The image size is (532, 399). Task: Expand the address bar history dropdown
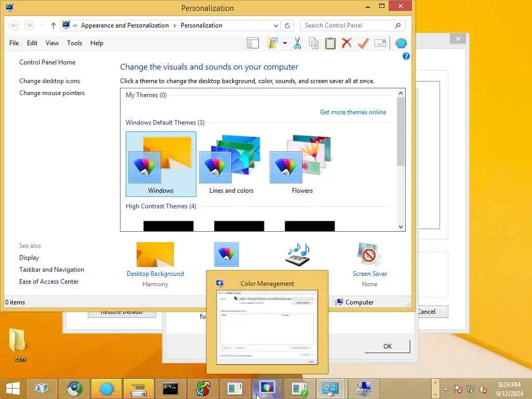[x=276, y=25]
